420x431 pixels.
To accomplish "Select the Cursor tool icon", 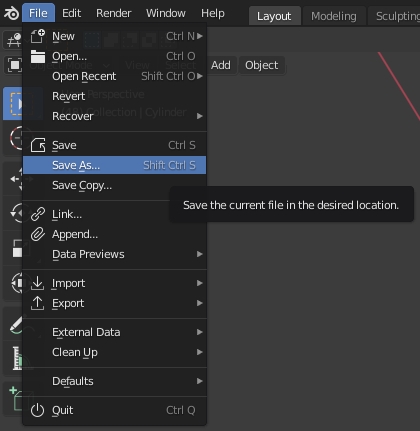I will [x=15, y=138].
